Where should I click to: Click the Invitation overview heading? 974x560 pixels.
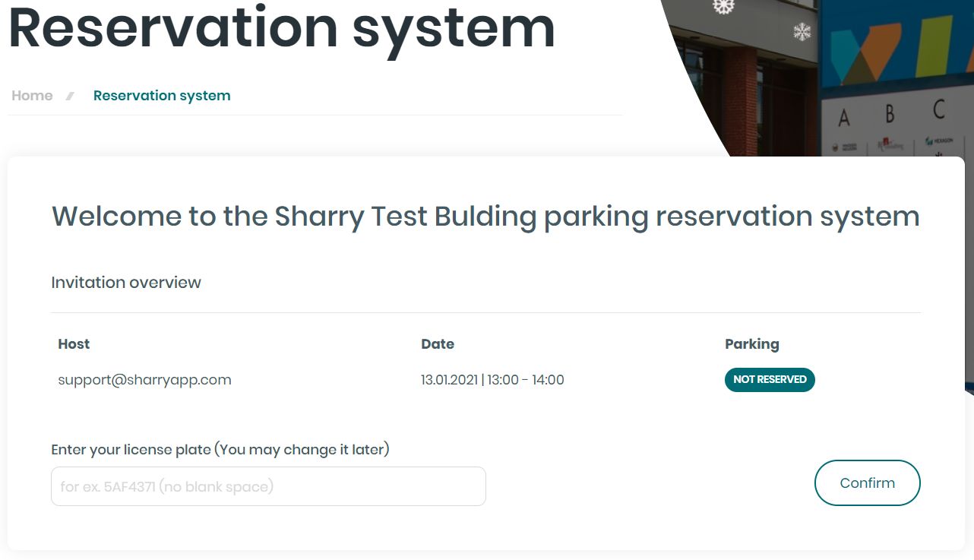(126, 283)
